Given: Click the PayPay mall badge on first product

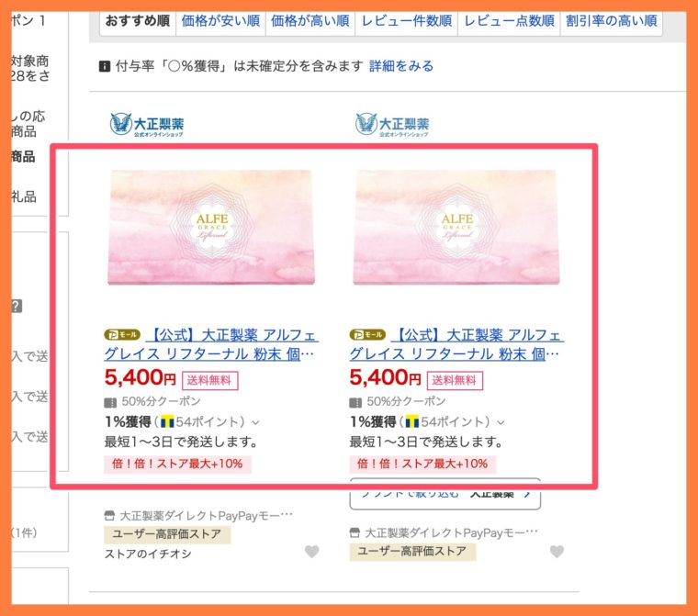Looking at the screenshot, I should (122, 334).
